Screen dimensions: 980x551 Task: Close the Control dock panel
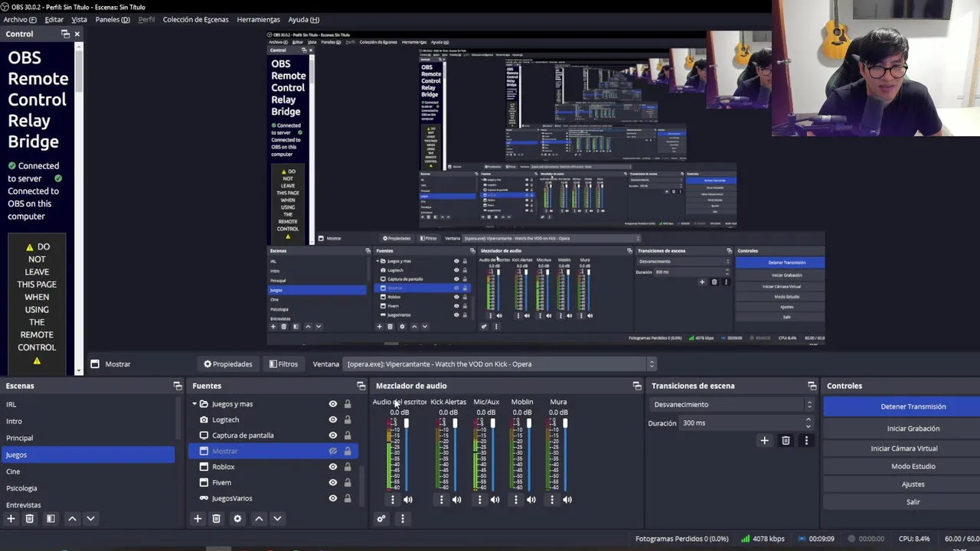77,34
